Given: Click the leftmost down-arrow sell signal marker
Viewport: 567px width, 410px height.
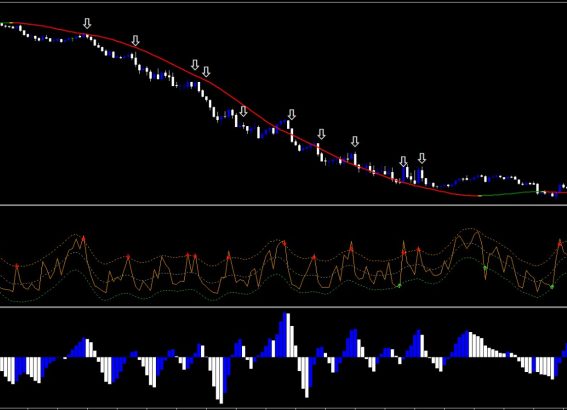Looking at the screenshot, I should (87, 23).
